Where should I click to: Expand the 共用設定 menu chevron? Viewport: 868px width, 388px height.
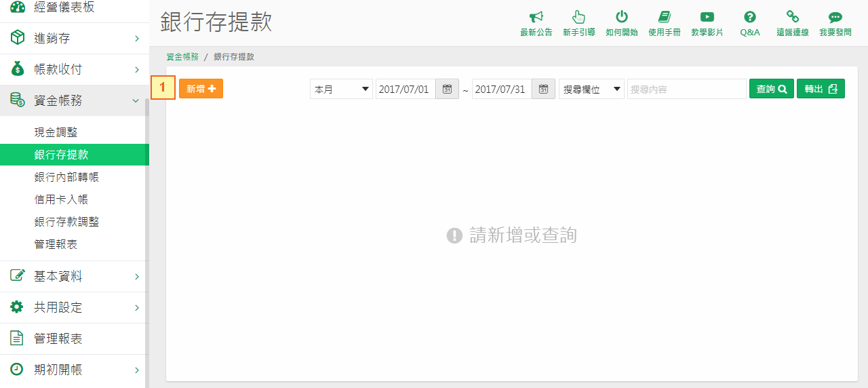[136, 308]
